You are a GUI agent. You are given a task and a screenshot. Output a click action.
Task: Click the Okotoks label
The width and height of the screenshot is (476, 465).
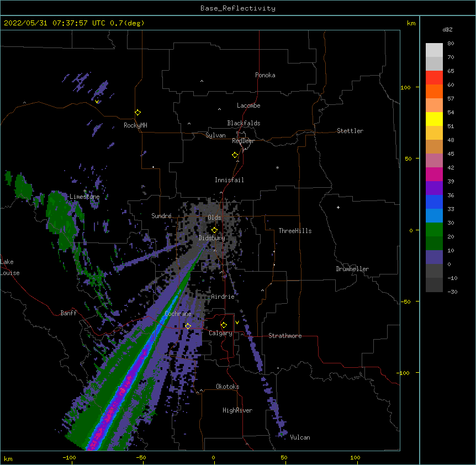point(228,387)
